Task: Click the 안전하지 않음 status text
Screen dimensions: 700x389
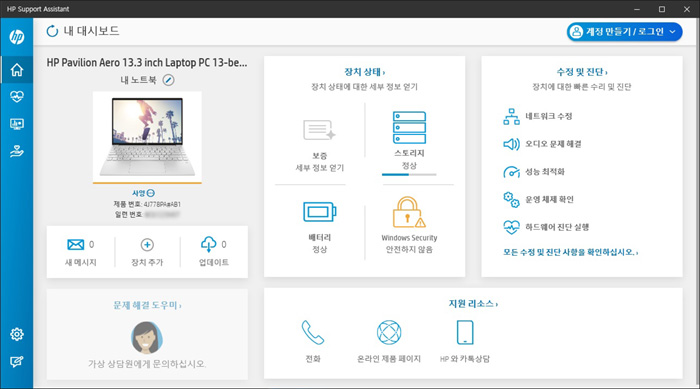Action: (409, 250)
